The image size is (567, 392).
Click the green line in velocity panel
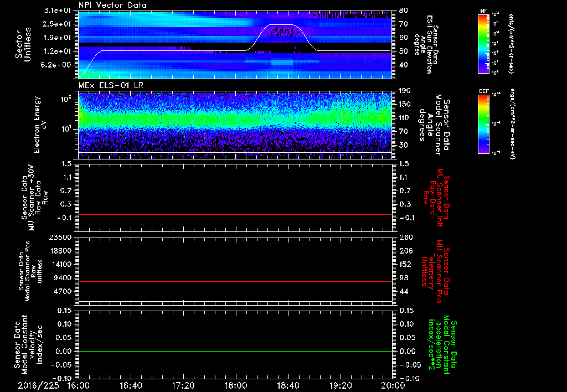coord(235,351)
